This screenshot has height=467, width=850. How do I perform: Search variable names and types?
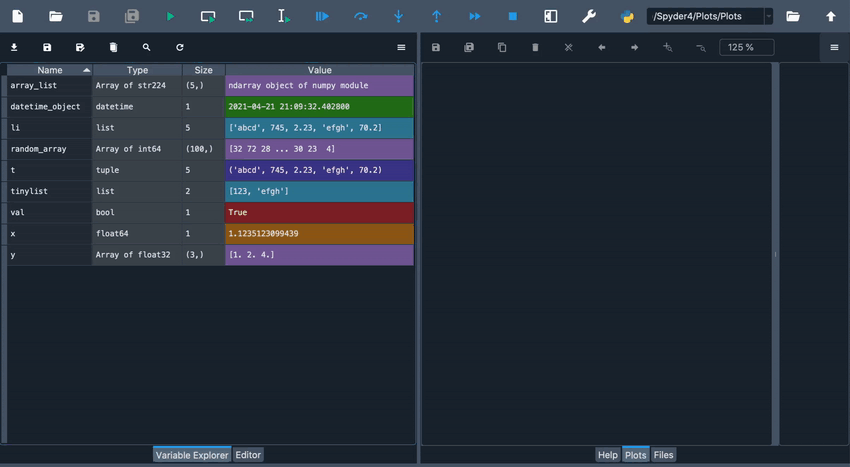(146, 47)
